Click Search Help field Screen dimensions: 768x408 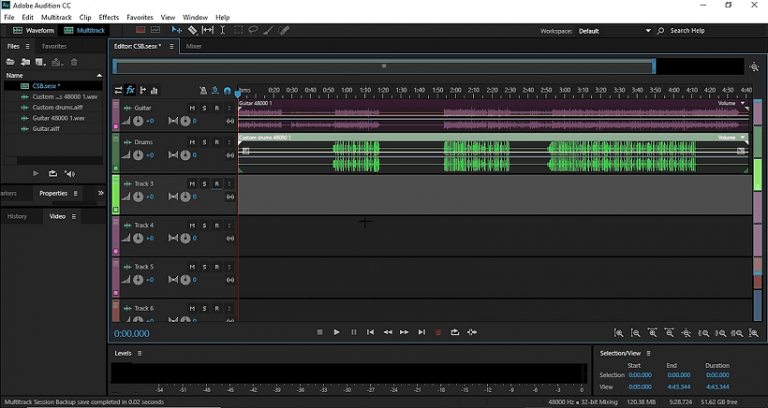coord(687,30)
